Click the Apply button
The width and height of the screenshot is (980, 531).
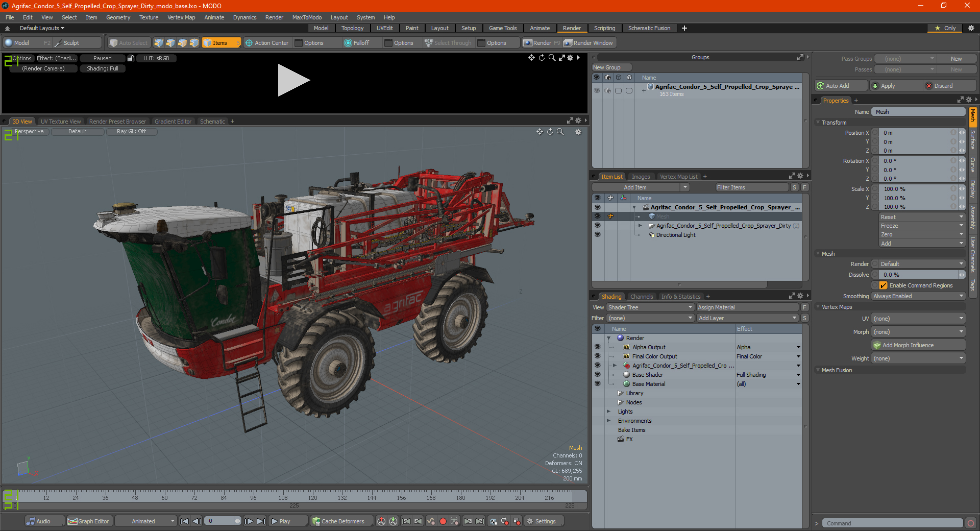(x=896, y=86)
